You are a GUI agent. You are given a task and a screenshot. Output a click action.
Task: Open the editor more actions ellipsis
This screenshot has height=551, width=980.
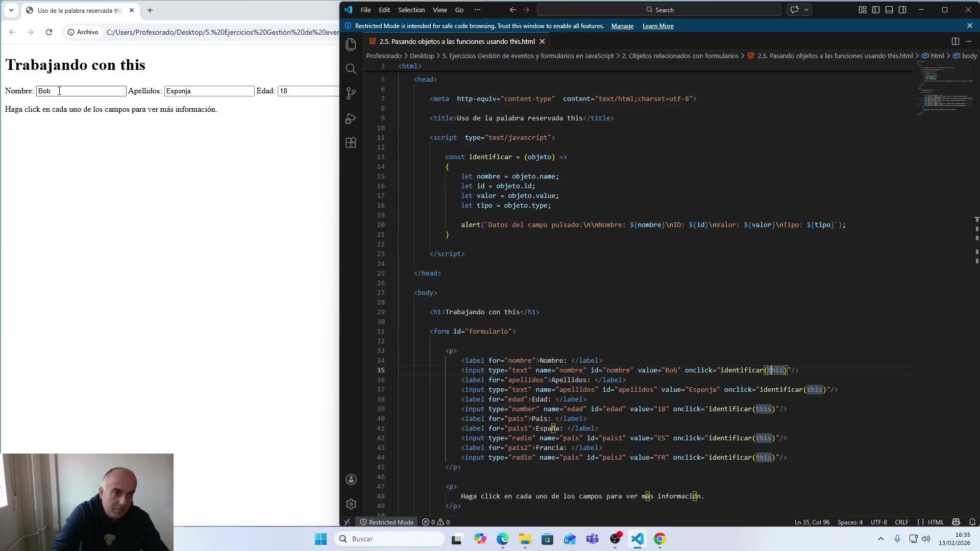pos(969,41)
